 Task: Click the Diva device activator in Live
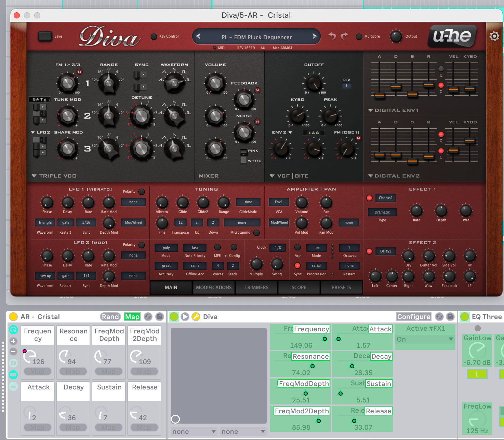(174, 317)
